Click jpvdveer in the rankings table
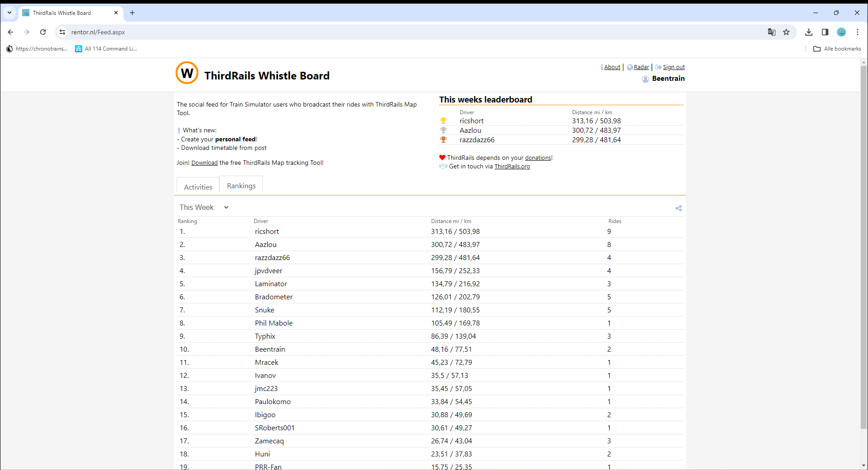Viewport: 868px width, 470px height. 268,271
